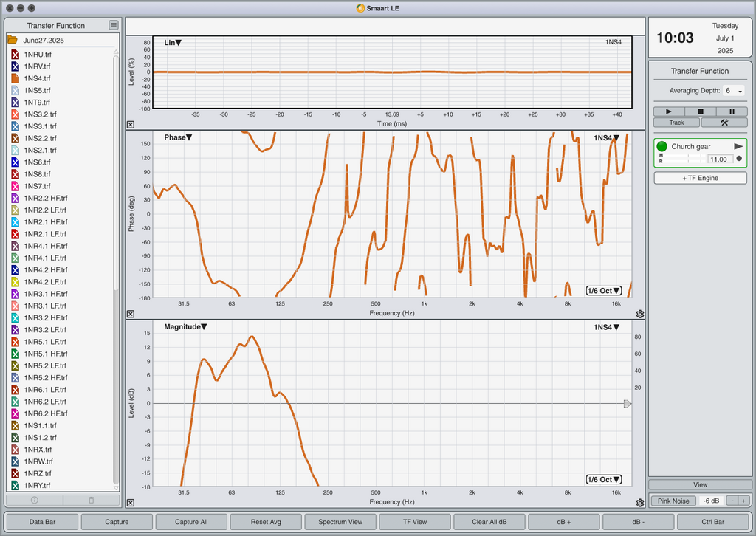The image size is (756, 536).
Task: Click the 11.00 delay value field
Action: [x=720, y=159]
